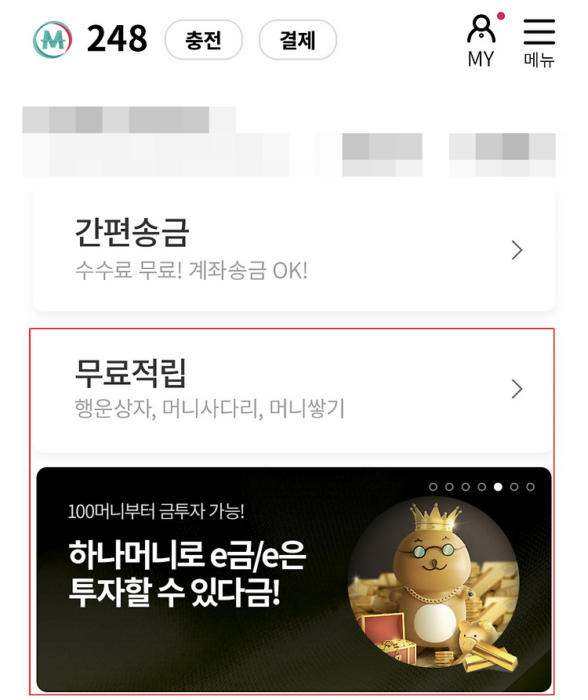Tap the 충전 button
588x700 pixels.
click(204, 40)
